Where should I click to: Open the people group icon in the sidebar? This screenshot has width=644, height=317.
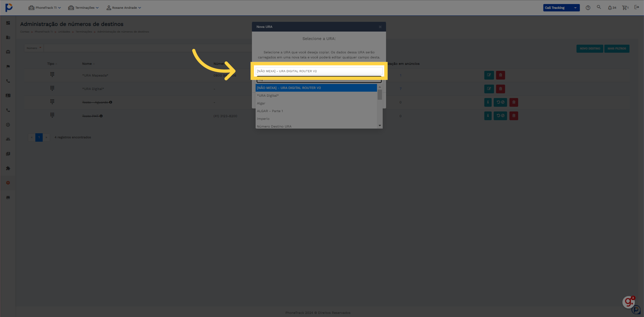8,139
